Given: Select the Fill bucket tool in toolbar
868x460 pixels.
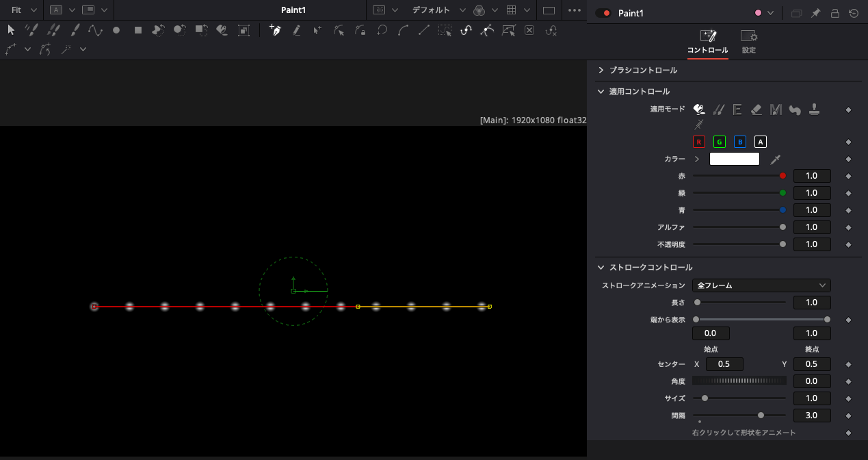Looking at the screenshot, I should 222,30.
